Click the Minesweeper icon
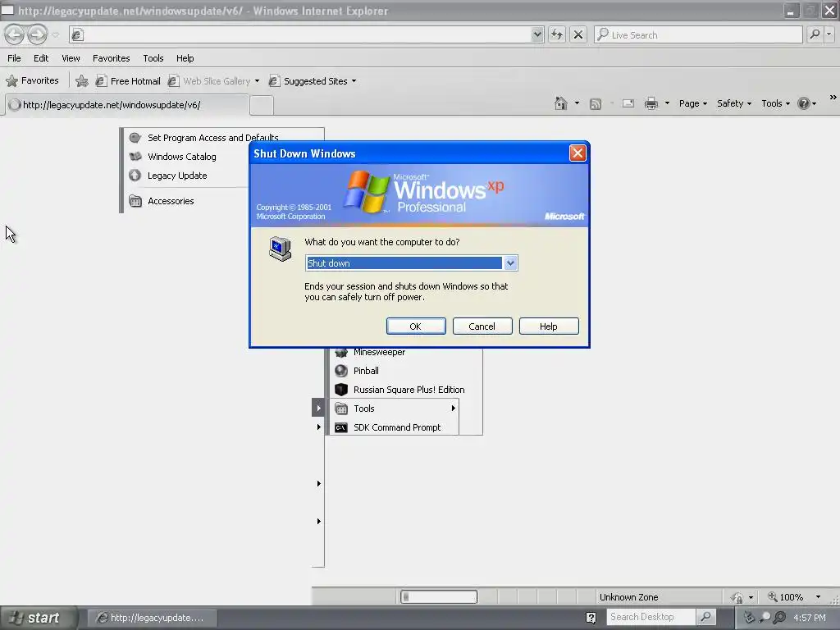 tap(341, 352)
